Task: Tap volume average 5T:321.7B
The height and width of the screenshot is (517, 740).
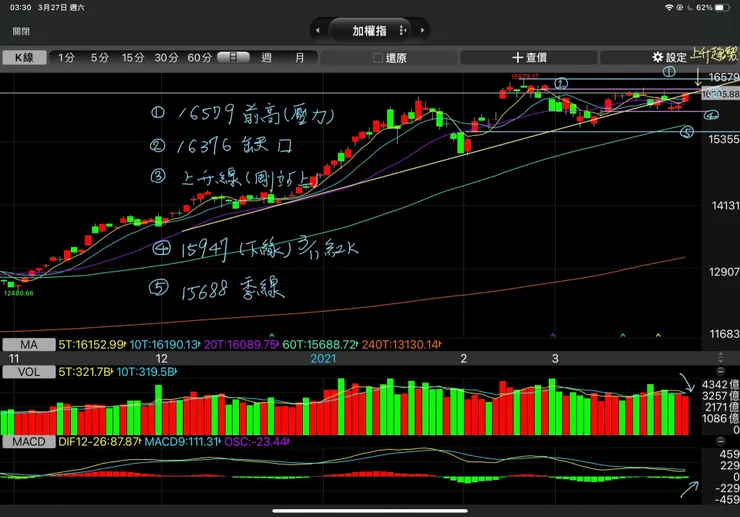Action: pos(85,372)
